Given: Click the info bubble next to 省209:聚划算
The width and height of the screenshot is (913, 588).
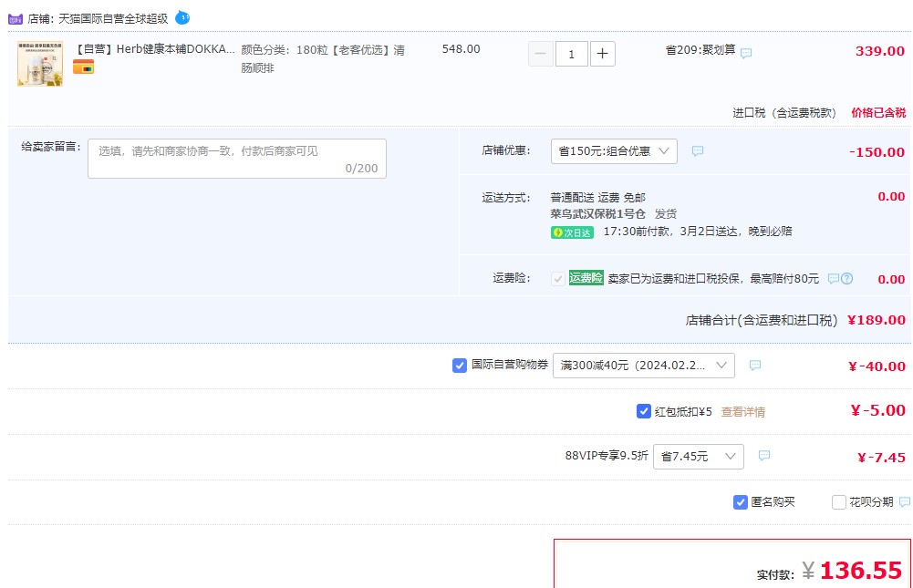Looking at the screenshot, I should click(746, 53).
